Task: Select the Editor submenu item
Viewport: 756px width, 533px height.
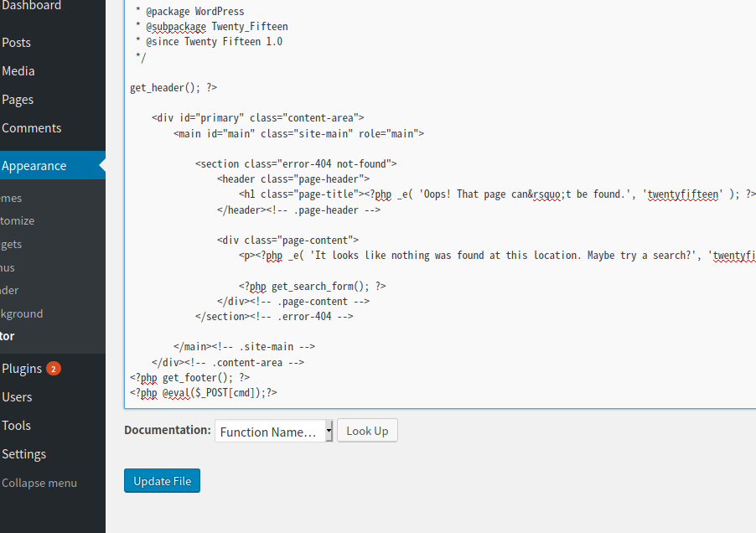Action: pyautogui.click(x=8, y=336)
